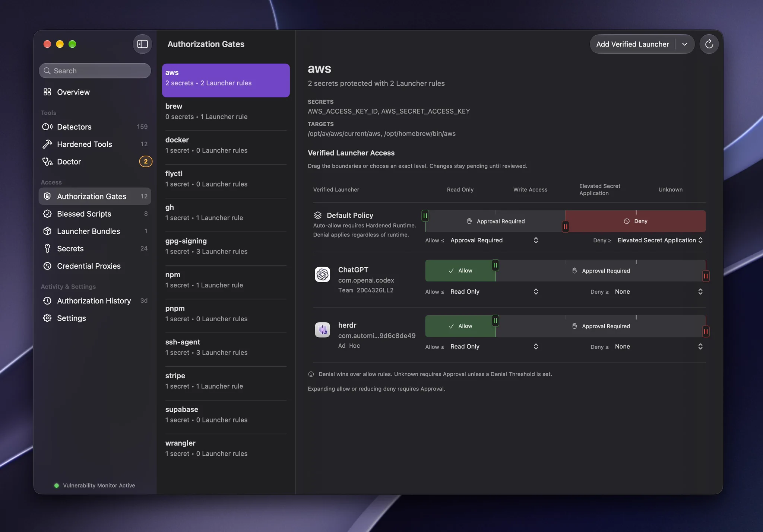Click the Hardened Tools hammer icon

[47, 144]
